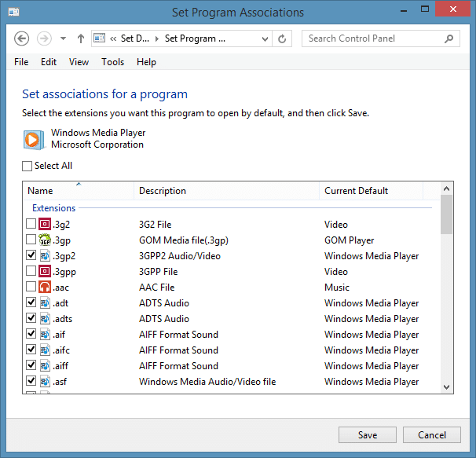Click the .aiff file icon

(x=45, y=365)
